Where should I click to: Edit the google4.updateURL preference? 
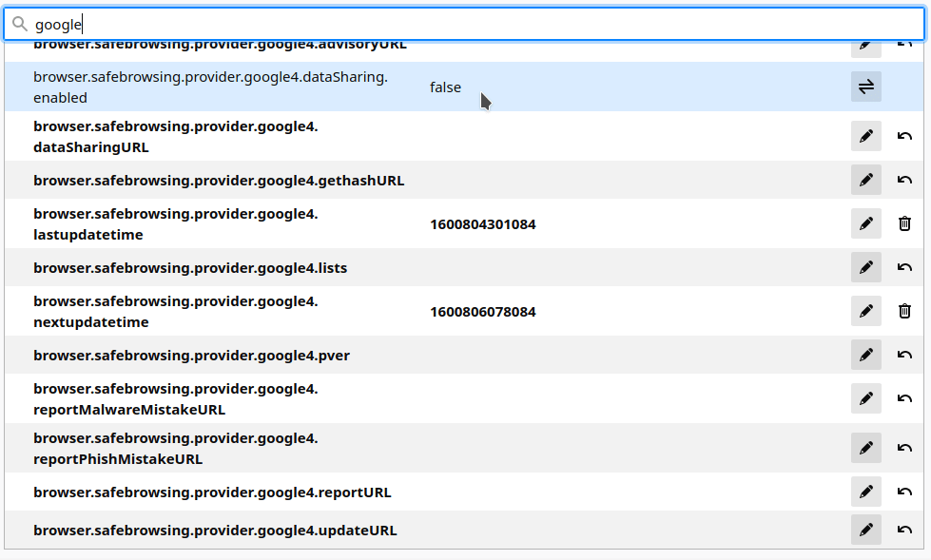pos(865,530)
